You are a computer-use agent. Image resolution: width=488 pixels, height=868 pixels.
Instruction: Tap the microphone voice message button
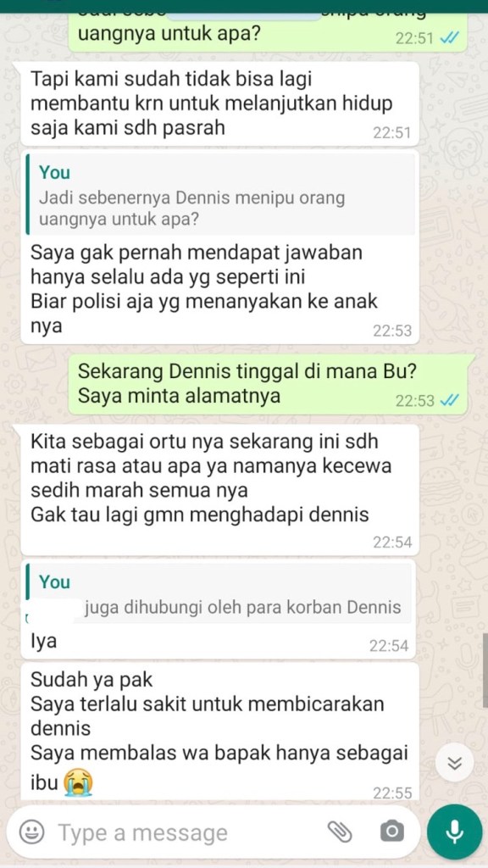(x=455, y=832)
